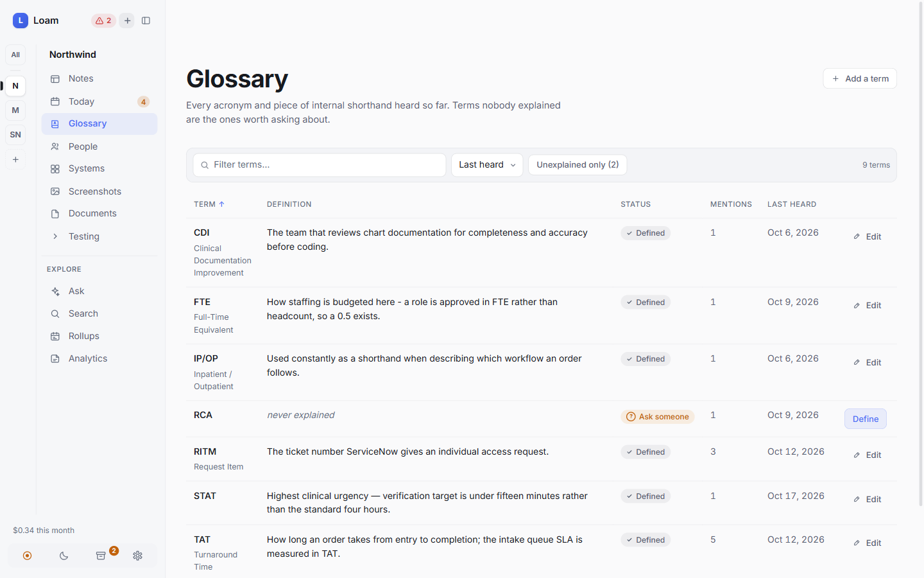The image size is (924, 578).
Task: Click the Loam logo icon
Action: (21, 21)
